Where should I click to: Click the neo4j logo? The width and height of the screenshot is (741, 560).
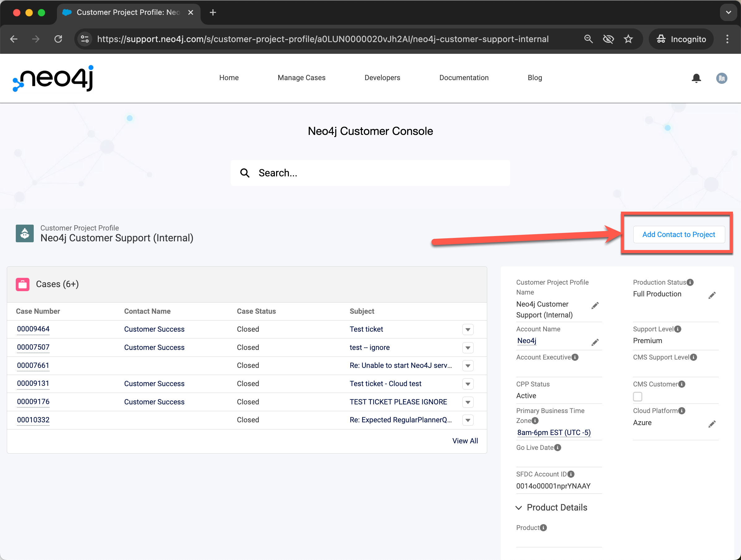coord(53,78)
